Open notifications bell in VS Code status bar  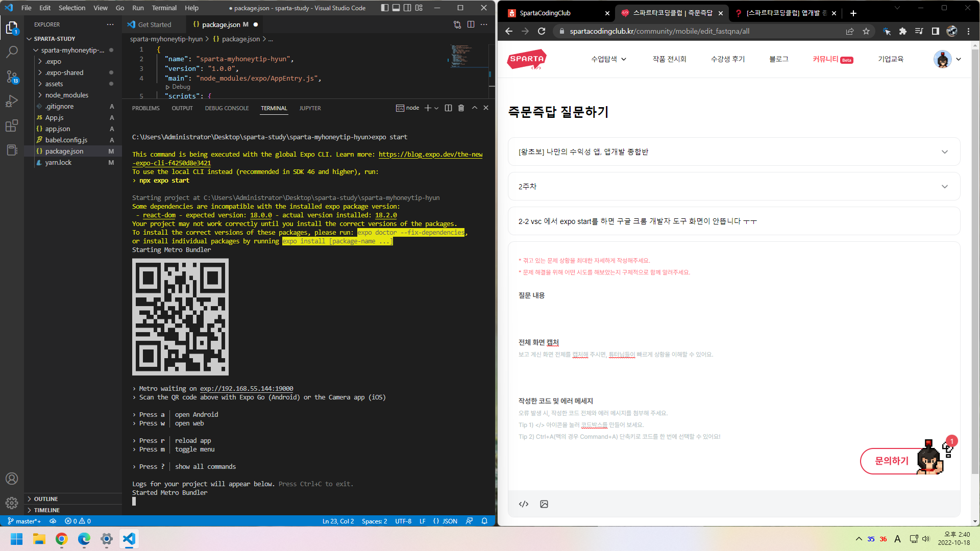click(x=484, y=521)
